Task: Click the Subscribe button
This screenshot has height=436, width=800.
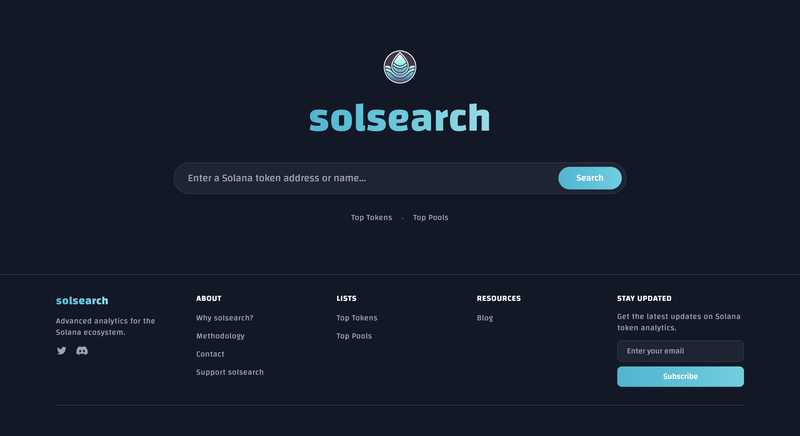Action: pos(680,376)
